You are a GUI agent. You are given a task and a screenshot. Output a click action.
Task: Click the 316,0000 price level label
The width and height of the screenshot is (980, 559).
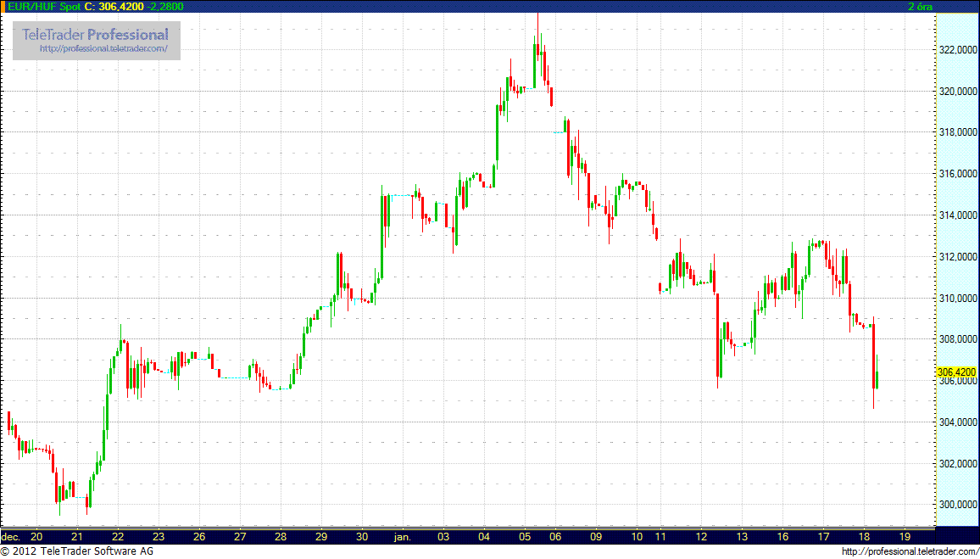(957, 174)
